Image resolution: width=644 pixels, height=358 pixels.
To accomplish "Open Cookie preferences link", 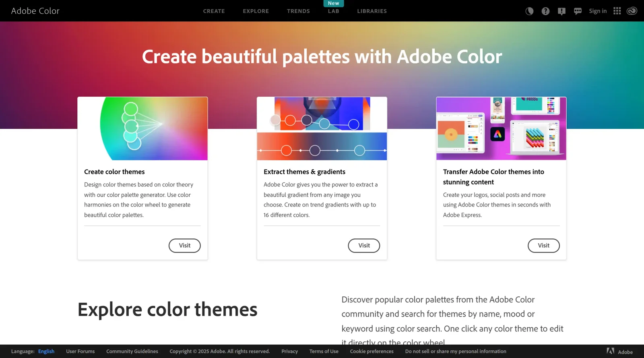I will click(x=372, y=351).
